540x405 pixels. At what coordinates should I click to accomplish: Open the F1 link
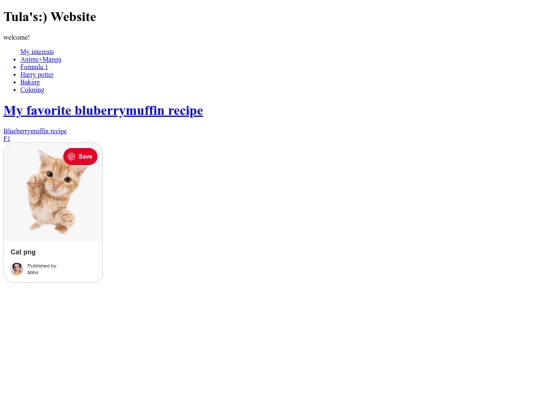[x=7, y=138]
